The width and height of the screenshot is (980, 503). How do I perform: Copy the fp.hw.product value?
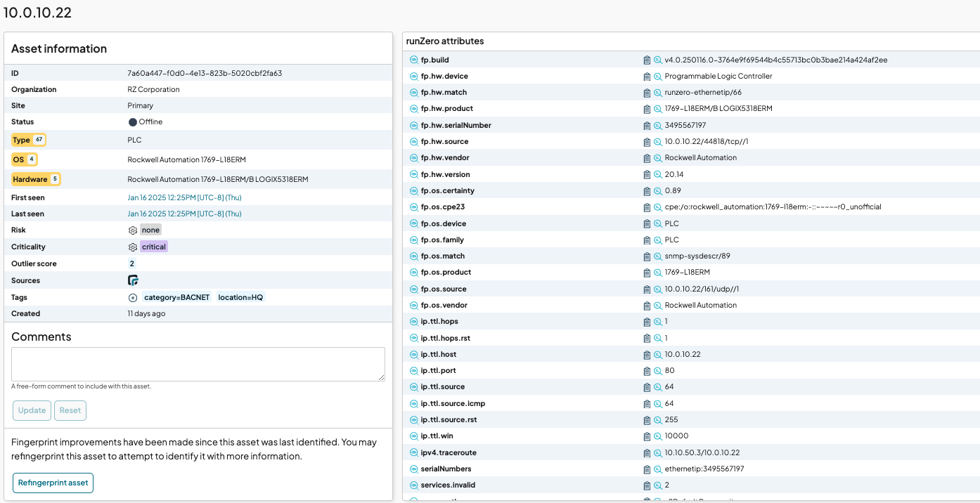pyautogui.click(x=647, y=109)
